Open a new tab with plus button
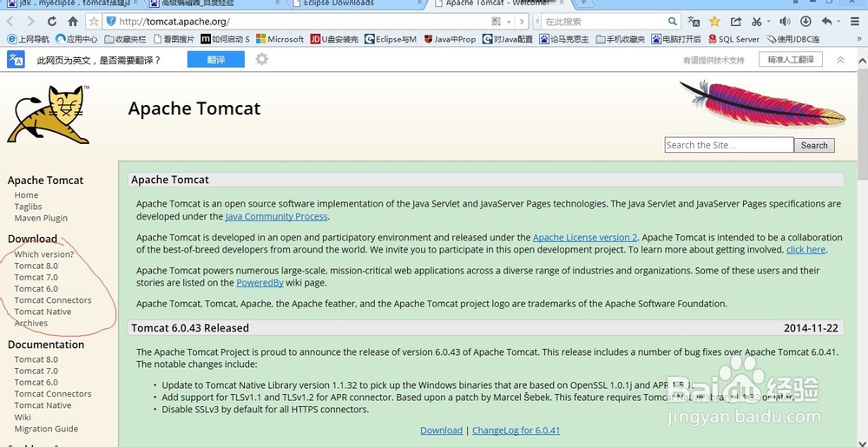868x447 pixels. (x=583, y=3)
